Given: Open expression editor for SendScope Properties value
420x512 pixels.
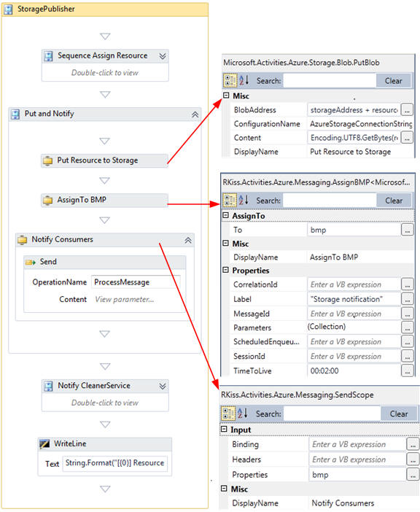Looking at the screenshot, I should coord(413,475).
